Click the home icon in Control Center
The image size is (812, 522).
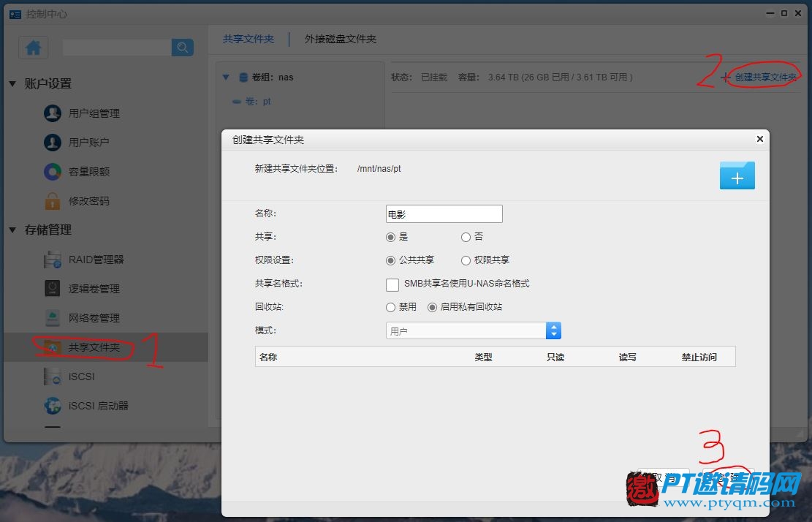(x=33, y=48)
